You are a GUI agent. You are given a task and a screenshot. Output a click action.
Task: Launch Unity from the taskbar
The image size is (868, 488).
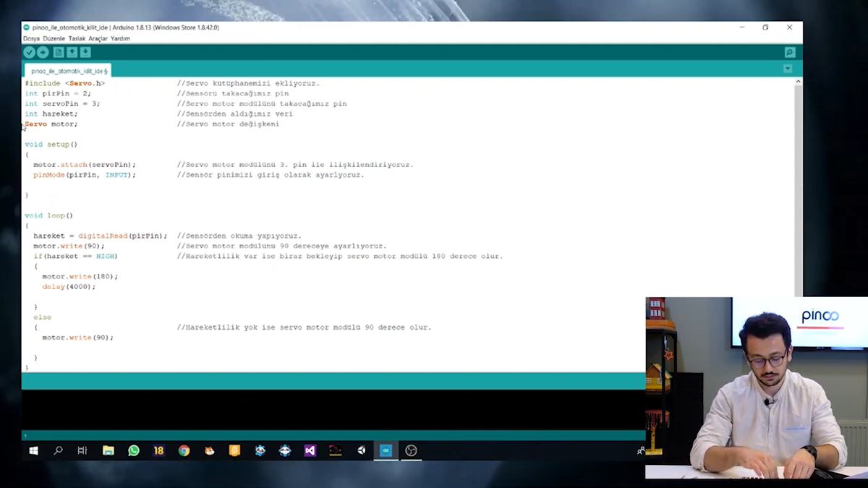point(361,450)
